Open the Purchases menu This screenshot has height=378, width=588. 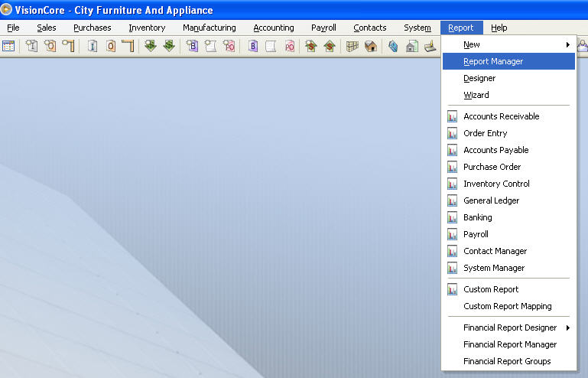(x=93, y=28)
